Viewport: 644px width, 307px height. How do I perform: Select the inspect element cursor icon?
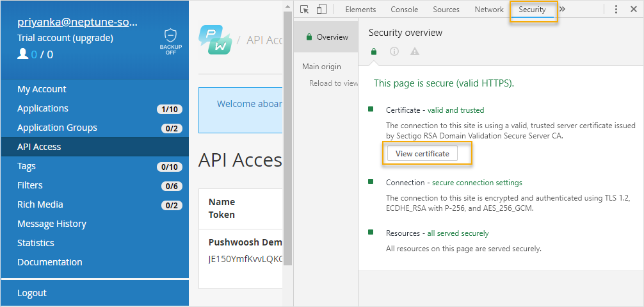[x=304, y=10]
